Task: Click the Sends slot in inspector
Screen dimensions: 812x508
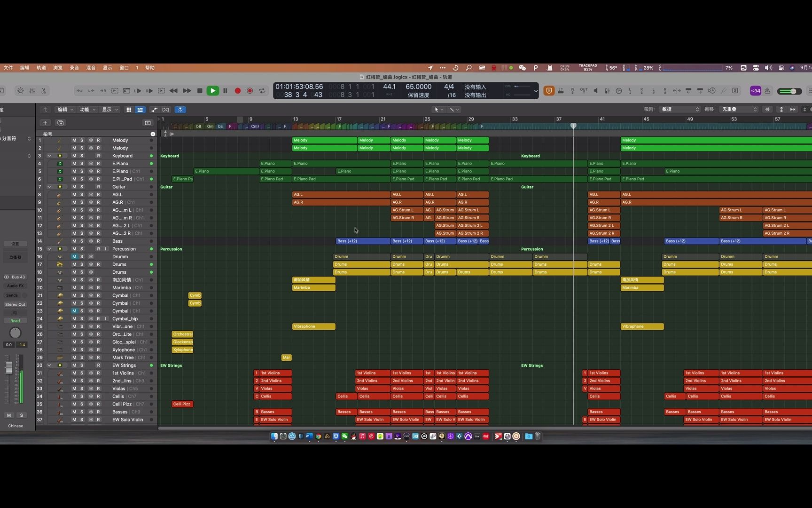Action: (x=12, y=295)
